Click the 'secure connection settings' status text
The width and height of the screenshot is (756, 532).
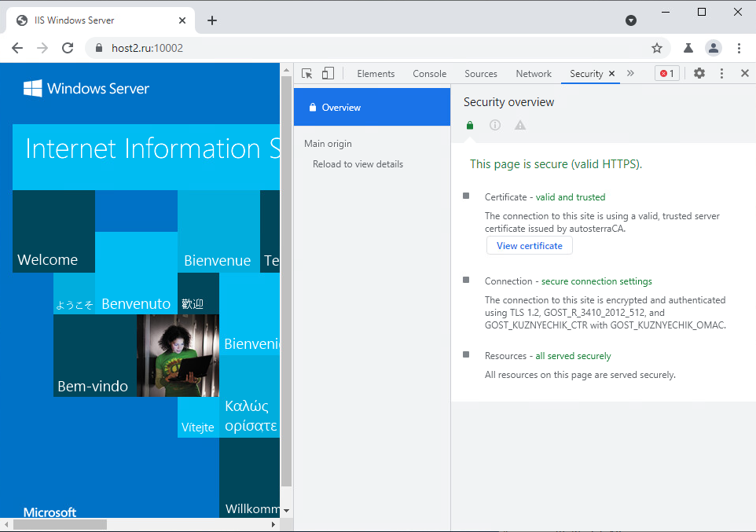pyautogui.click(x=596, y=281)
